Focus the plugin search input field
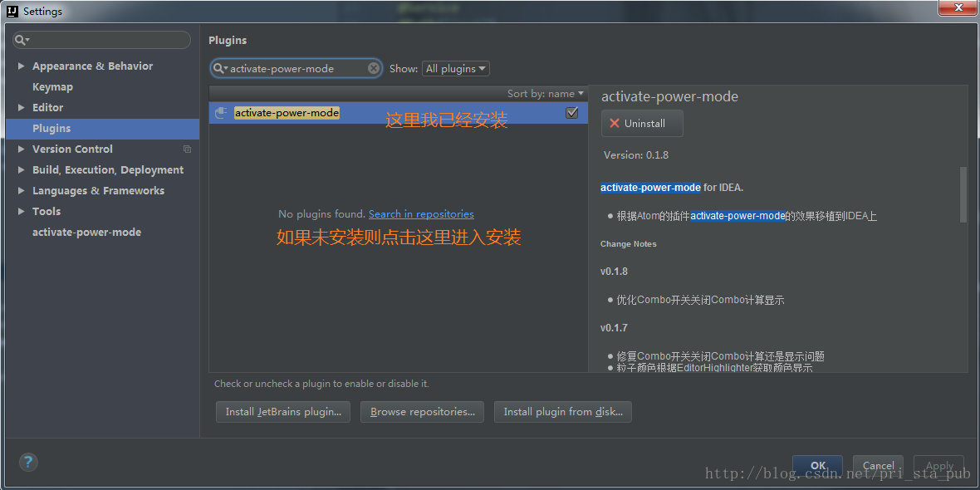Viewport: 980px width, 490px height. [x=296, y=69]
